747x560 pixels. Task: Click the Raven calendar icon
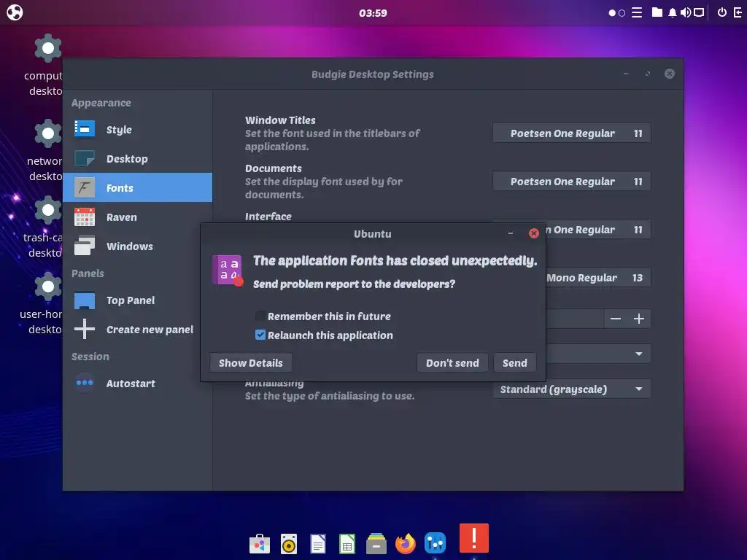tap(85, 217)
